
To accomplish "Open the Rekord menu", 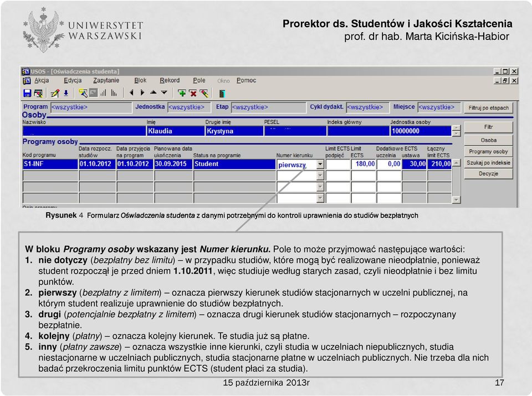I will click(170, 80).
